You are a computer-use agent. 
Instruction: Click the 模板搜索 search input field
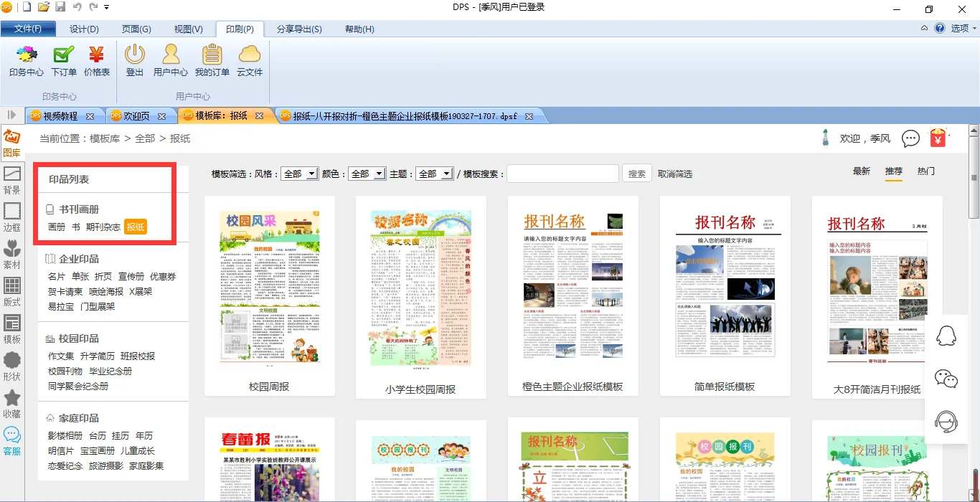[562, 174]
